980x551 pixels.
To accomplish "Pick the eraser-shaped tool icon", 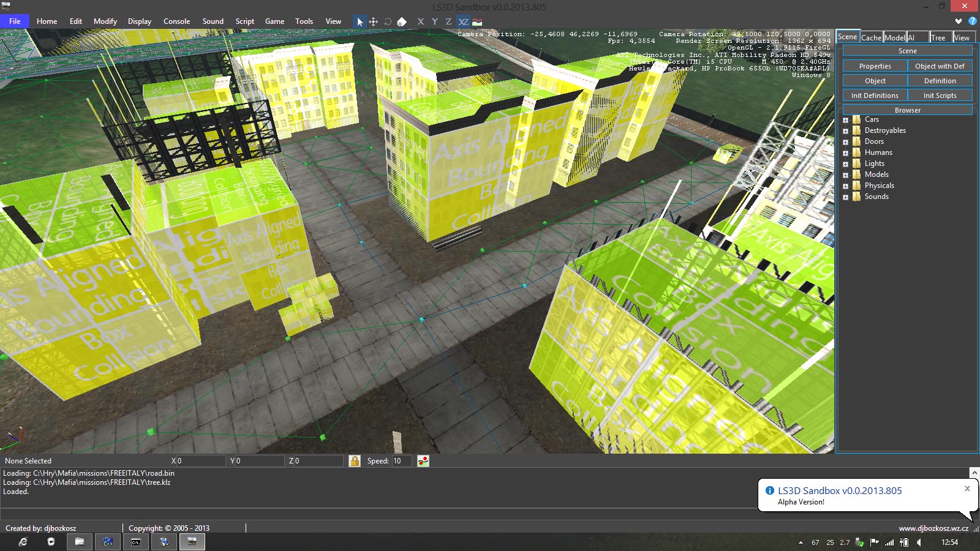I will coord(401,21).
